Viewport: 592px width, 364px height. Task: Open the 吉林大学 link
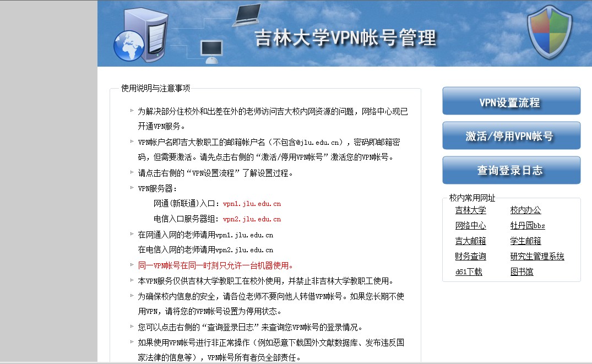point(470,210)
